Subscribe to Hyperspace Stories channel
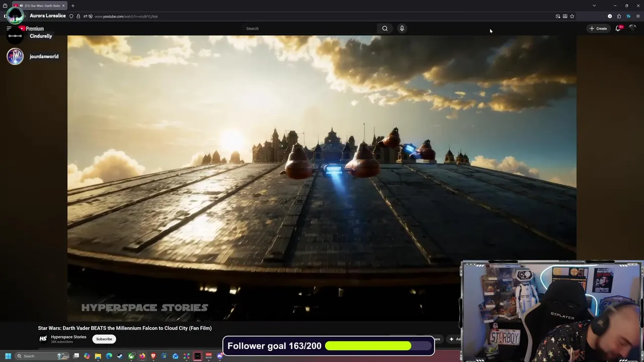The width and height of the screenshot is (644, 362). (104, 339)
